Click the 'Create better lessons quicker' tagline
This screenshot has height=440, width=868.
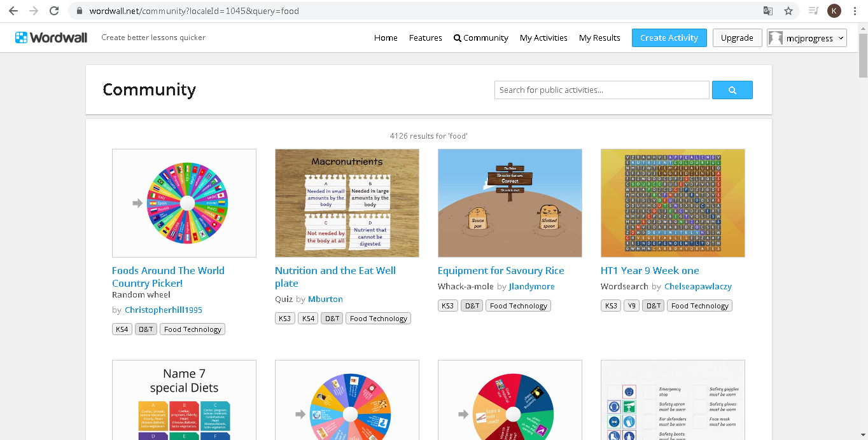pyautogui.click(x=153, y=38)
